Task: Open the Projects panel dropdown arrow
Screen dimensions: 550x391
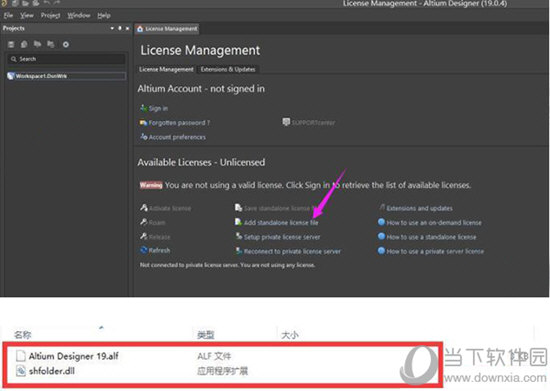Action: (112, 28)
